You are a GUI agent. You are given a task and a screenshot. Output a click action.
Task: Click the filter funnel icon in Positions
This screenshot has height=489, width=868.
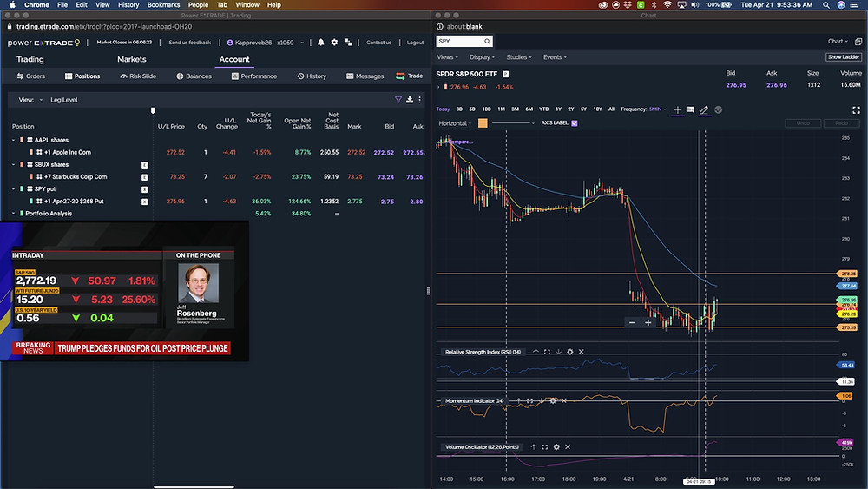398,100
